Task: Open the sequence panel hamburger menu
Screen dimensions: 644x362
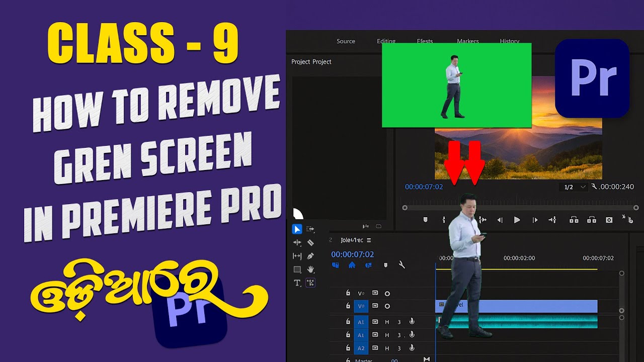Action: (x=369, y=240)
